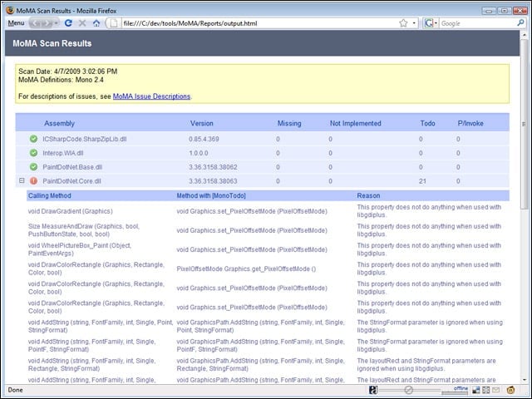Click the monkey face status bar icon
The height and width of the screenshot is (399, 532).
[x=511, y=390]
